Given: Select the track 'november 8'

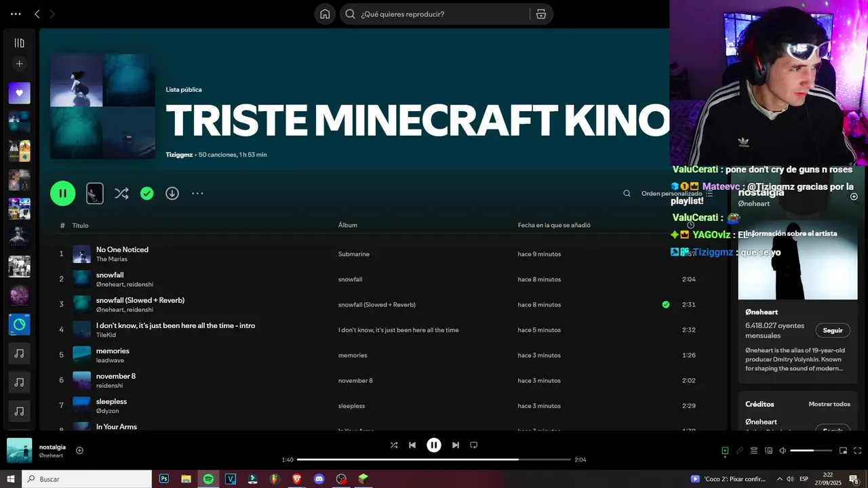Looking at the screenshot, I should (x=115, y=376).
